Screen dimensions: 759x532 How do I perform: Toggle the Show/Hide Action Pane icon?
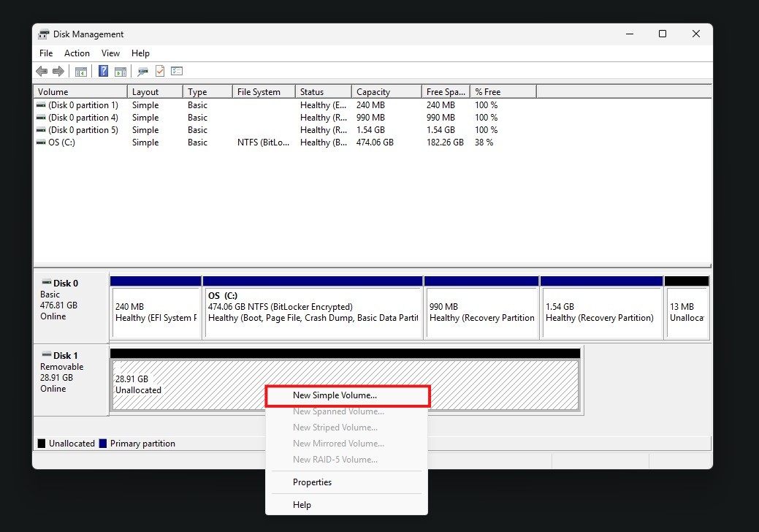point(121,71)
